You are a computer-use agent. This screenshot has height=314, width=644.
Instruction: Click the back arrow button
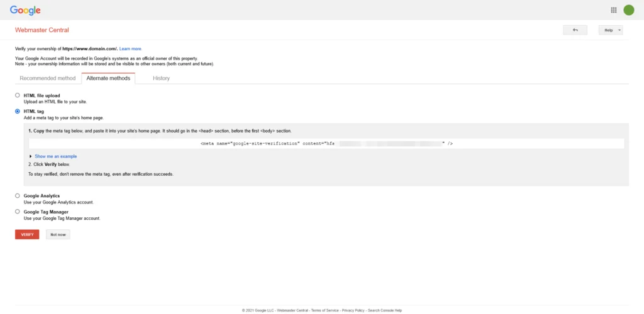[x=575, y=30]
